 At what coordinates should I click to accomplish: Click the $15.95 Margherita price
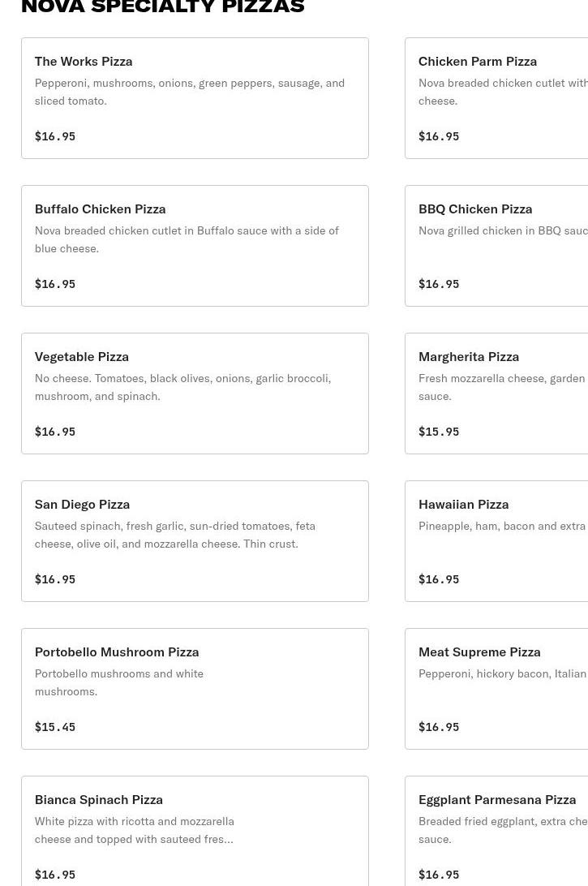click(439, 432)
